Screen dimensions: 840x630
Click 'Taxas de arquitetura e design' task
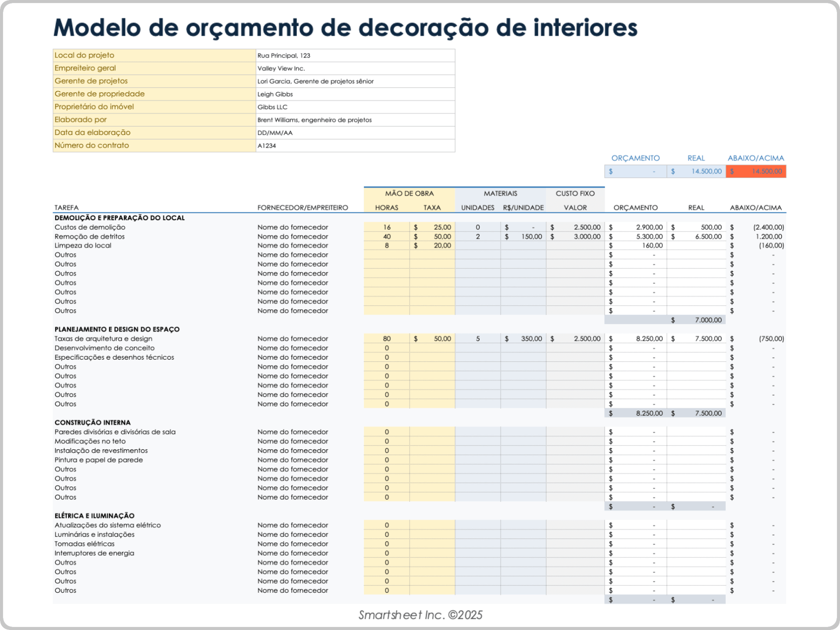point(103,339)
